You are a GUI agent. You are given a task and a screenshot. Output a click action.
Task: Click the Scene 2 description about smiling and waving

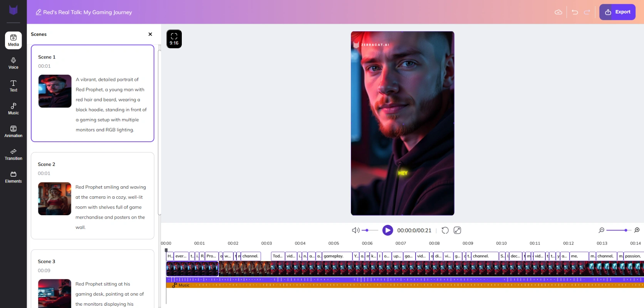pyautogui.click(x=111, y=207)
